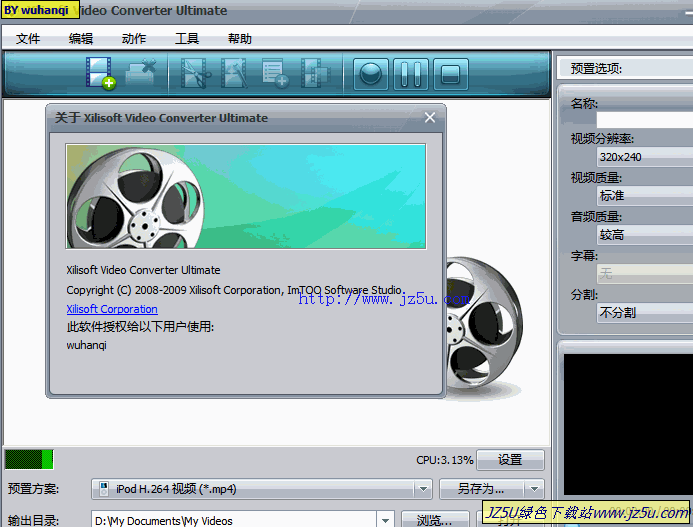This screenshot has width=693, height=527.
Task: Click the wuhanqi licensed user text
Action: (x=87, y=345)
